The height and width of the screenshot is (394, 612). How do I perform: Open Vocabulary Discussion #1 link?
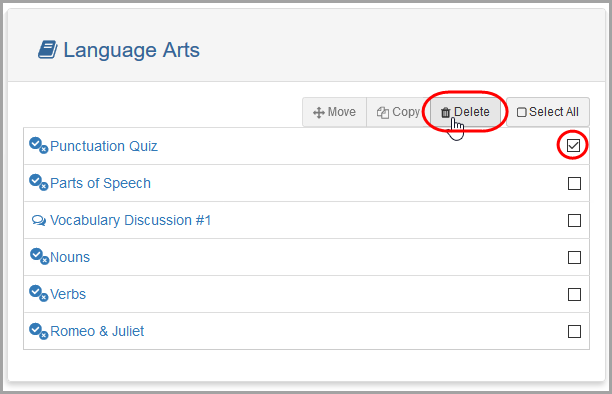[130, 220]
